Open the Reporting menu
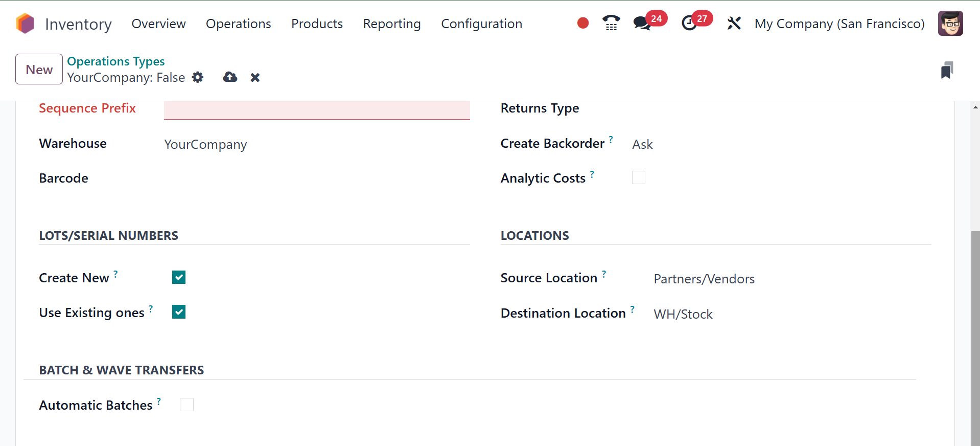The image size is (980, 446). point(392,24)
